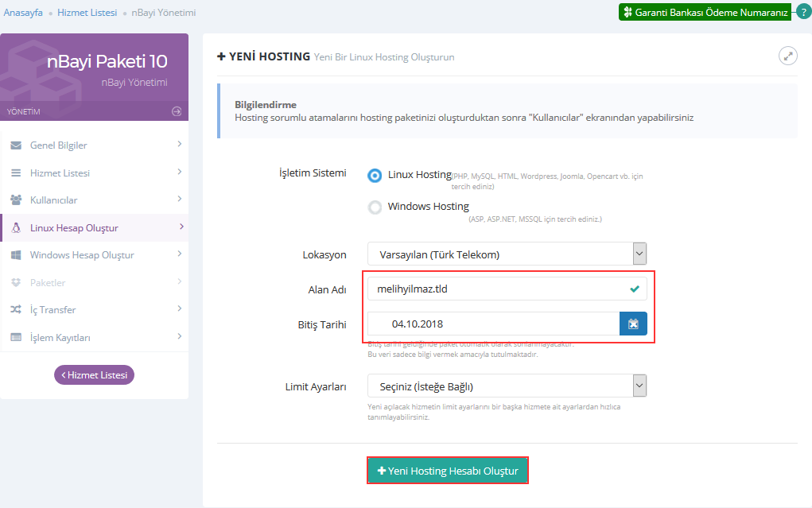This screenshot has width=812, height=508.
Task: Click the Kullanıcılar users icon
Action: [16, 200]
